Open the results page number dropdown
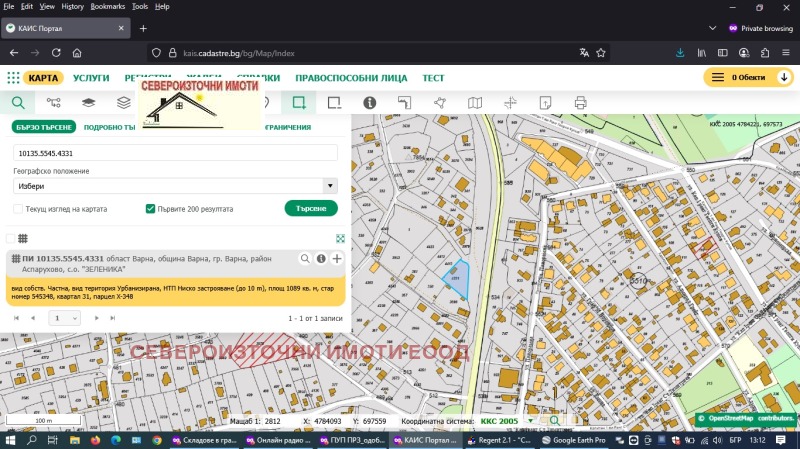This screenshot has width=800, height=449. [x=65, y=317]
